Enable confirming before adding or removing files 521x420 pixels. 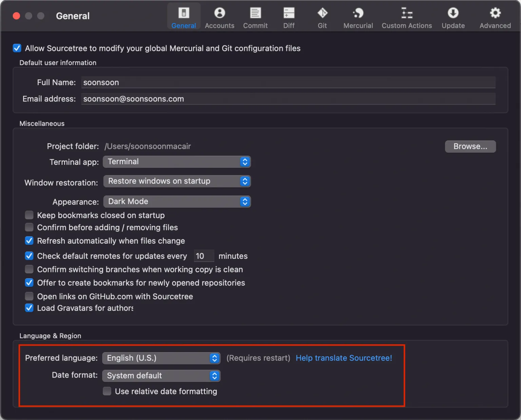click(29, 227)
